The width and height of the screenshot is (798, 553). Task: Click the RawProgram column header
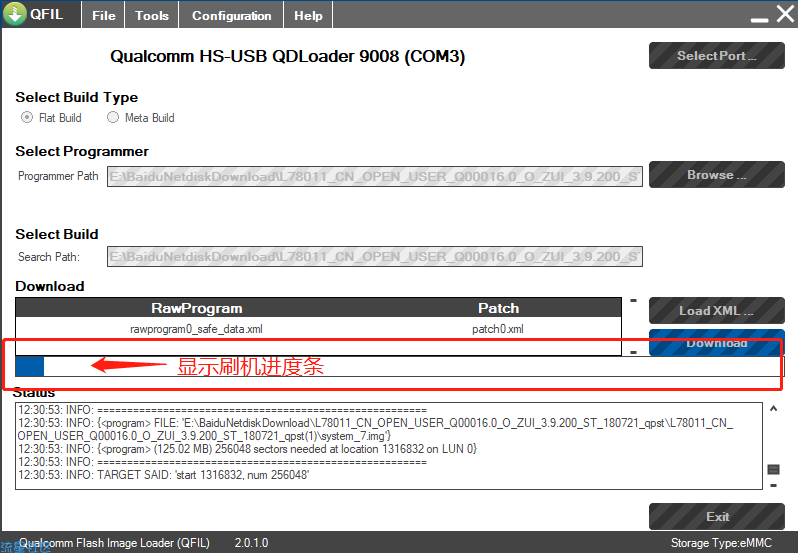pos(196,308)
